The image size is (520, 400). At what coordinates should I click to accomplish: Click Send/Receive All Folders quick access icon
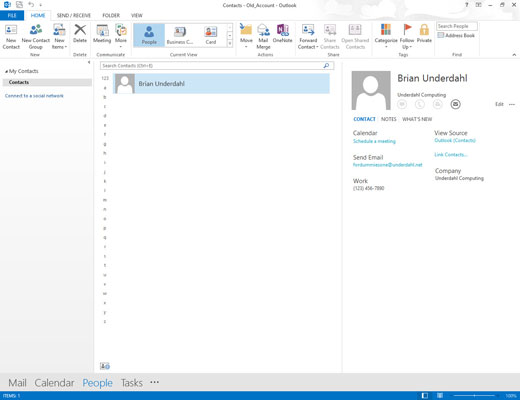pos(19,5)
